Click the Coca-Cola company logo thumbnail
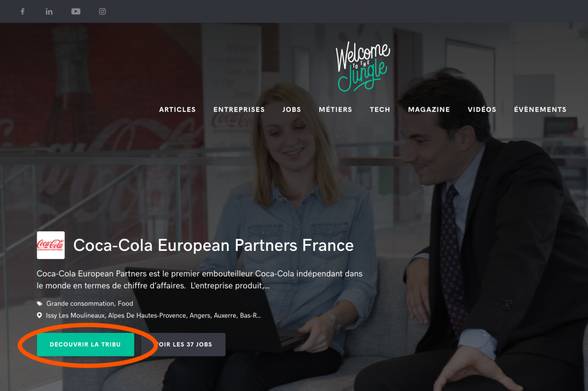This screenshot has width=588, height=391. (51, 245)
